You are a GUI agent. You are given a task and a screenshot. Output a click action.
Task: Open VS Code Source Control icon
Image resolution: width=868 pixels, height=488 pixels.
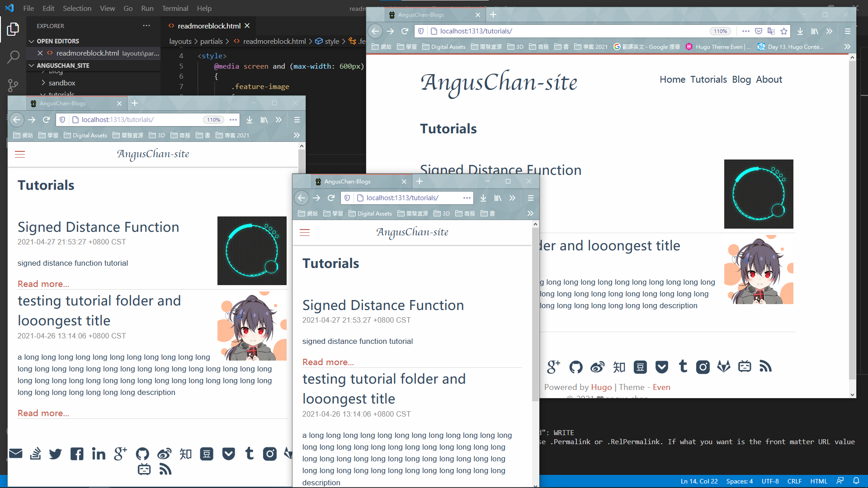(x=13, y=85)
